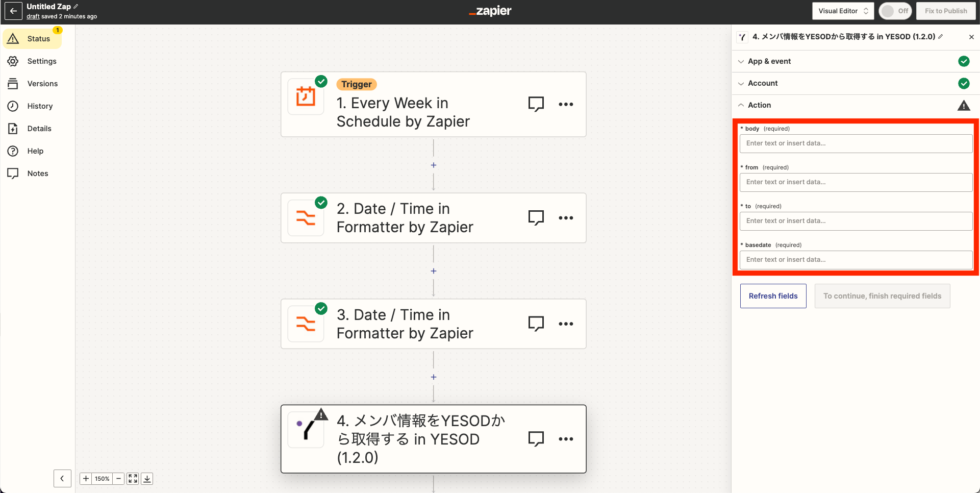Screen dimensions: 980x493
Task: Open the Visual Editor dropdown
Action: [x=843, y=11]
